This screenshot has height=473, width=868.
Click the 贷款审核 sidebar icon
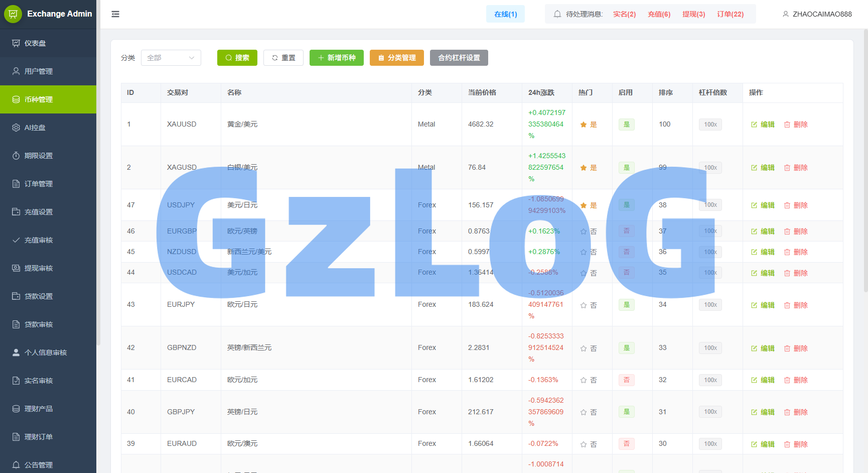(16, 324)
